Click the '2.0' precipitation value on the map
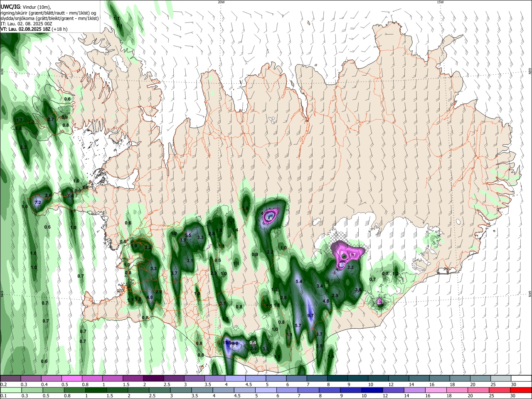This screenshot has width=532, height=399. click(x=158, y=292)
